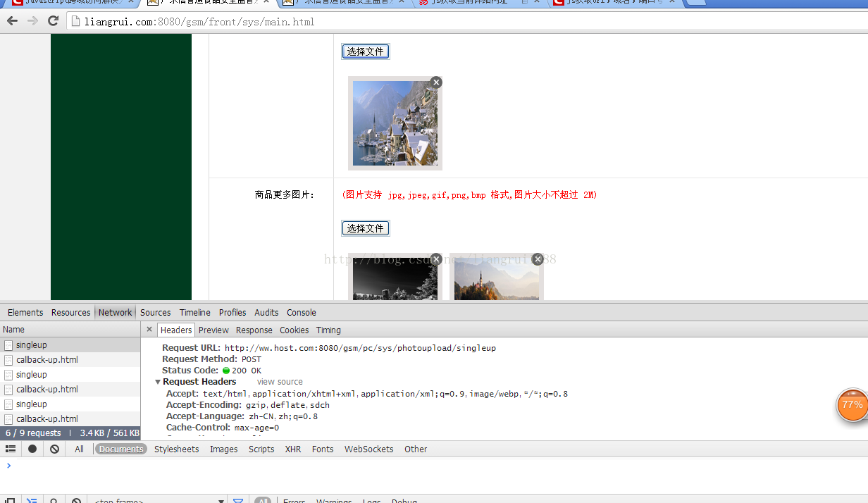Delete the black-and-white winter thumbnail
The image size is (868, 503).
point(436,259)
